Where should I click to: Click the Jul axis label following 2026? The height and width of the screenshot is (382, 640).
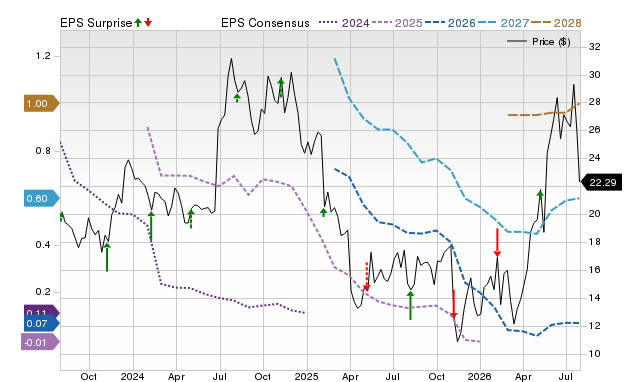click(565, 376)
